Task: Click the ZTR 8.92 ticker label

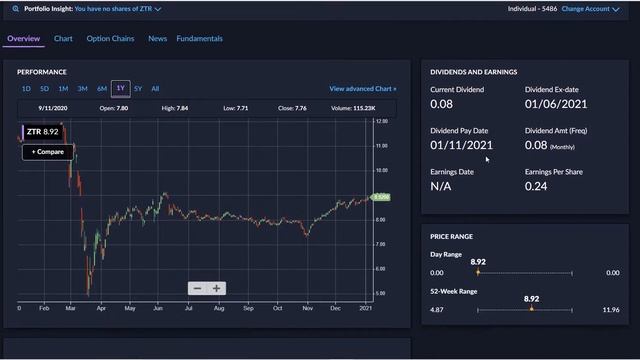Action: (x=42, y=132)
